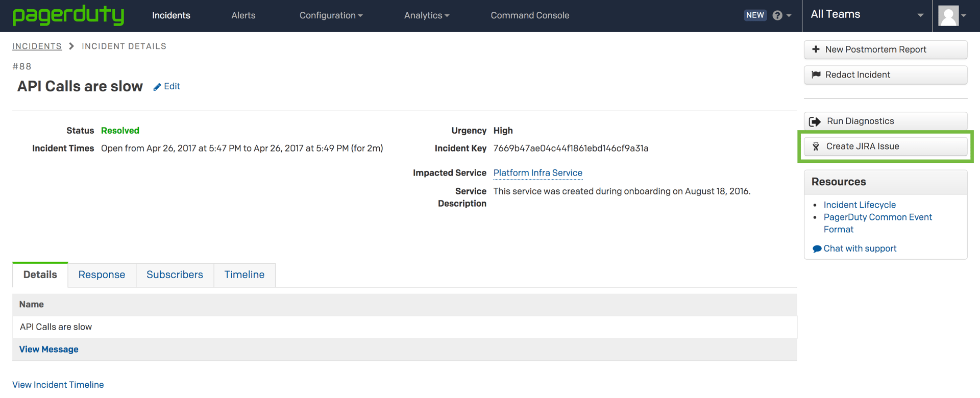Click the arrow icon on Run Diagnostics
The height and width of the screenshot is (398, 980).
coord(815,121)
